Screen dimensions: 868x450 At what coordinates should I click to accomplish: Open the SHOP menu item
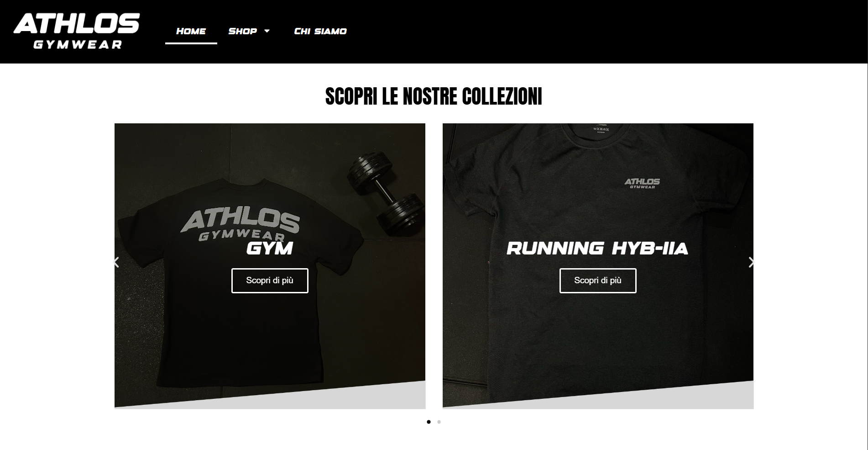click(243, 31)
